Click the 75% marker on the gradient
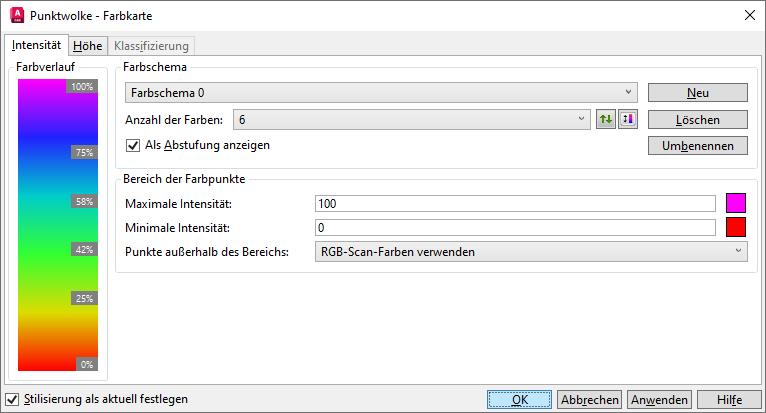Image resolution: width=766 pixels, height=413 pixels. (x=84, y=152)
